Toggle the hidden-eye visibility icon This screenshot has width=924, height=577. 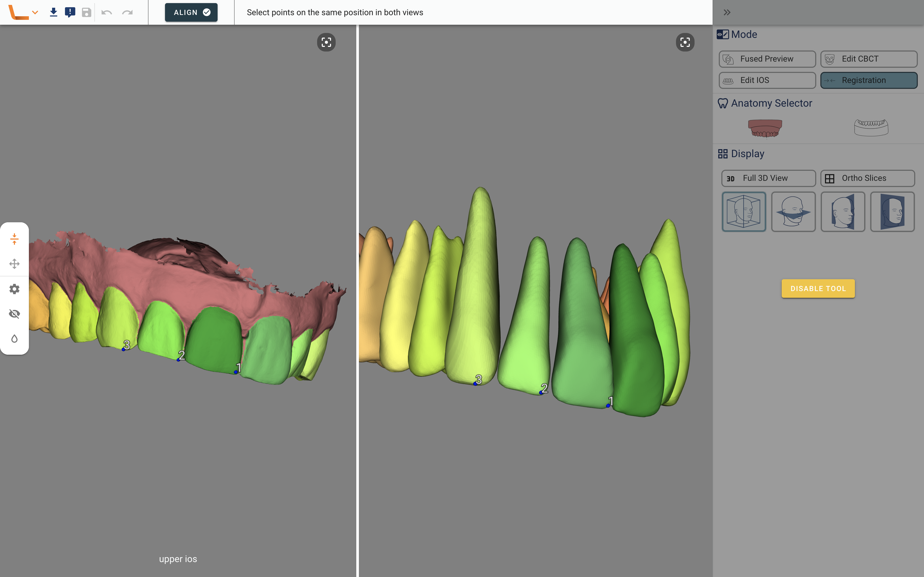14,314
